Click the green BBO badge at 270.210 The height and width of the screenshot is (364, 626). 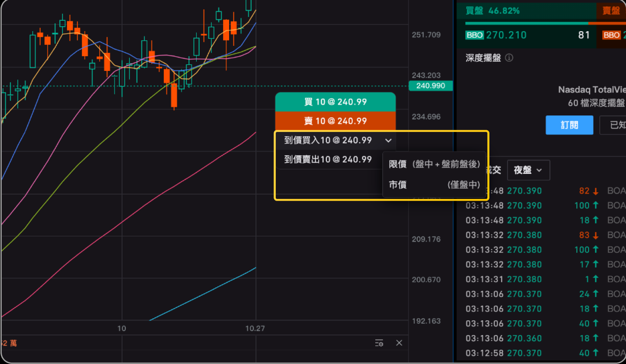coord(474,35)
